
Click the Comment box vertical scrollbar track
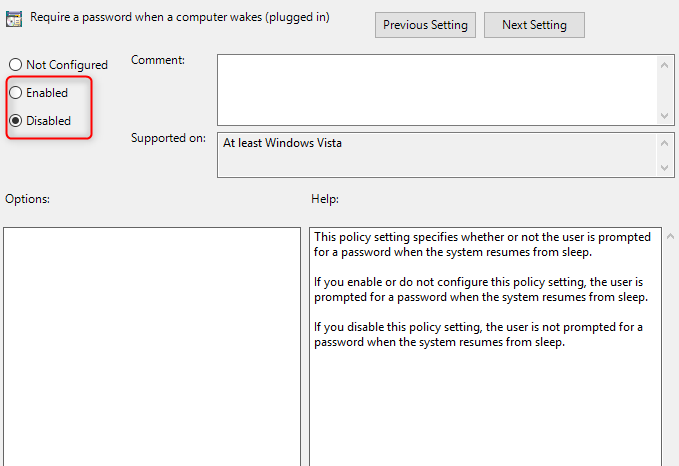coord(664,91)
